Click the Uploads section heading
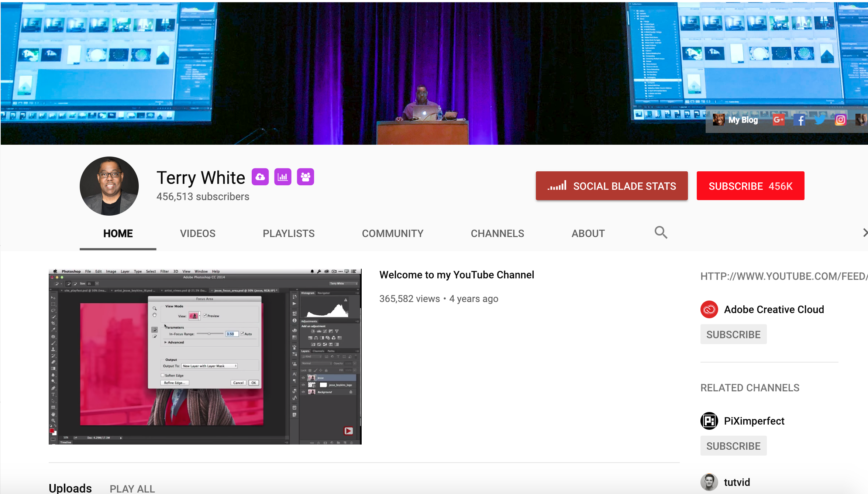Viewport: 868px width, 494px height. tap(70, 488)
